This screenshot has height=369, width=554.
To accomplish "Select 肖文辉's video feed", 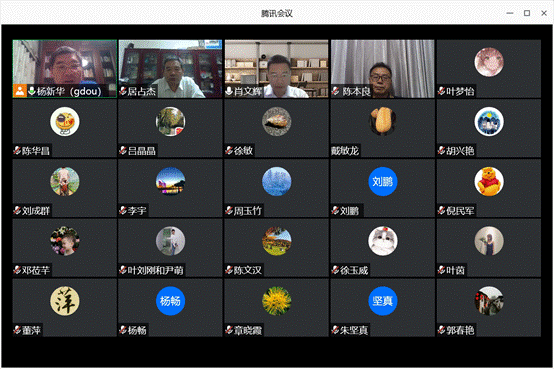I will [277, 69].
